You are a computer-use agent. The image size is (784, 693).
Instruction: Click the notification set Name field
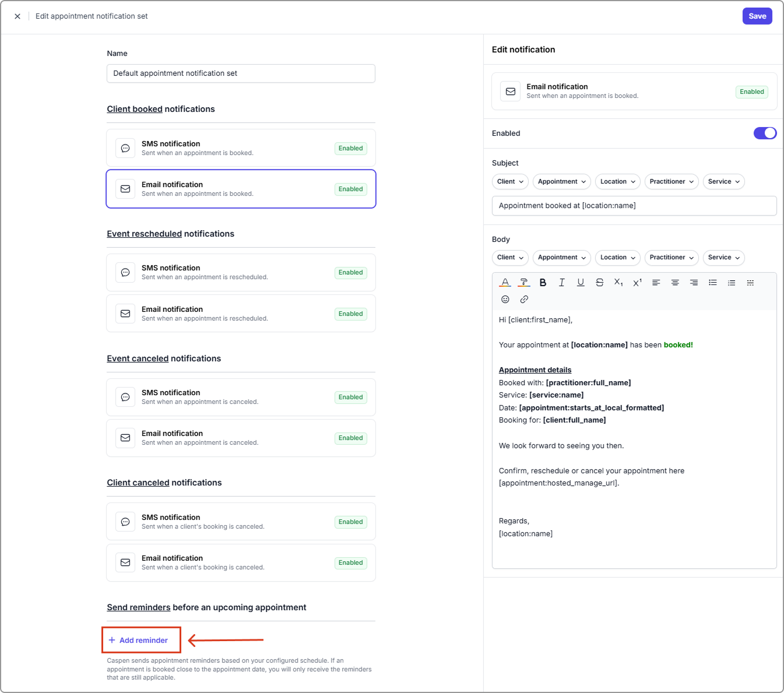(241, 73)
